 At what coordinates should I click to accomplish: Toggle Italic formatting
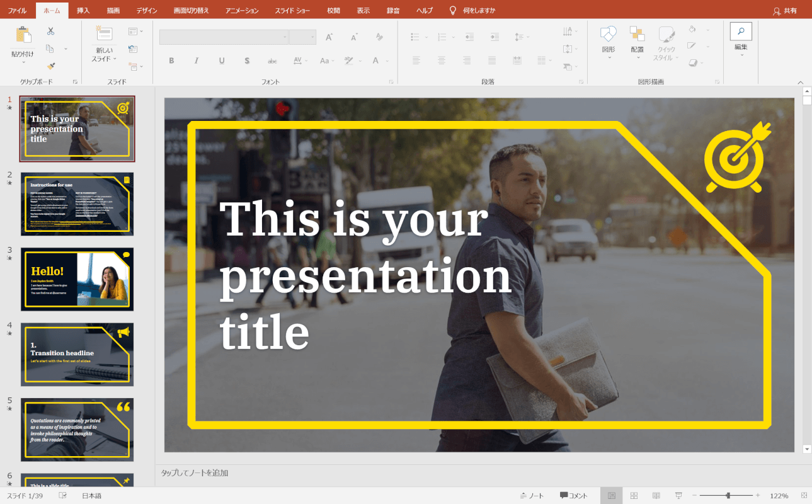click(197, 60)
